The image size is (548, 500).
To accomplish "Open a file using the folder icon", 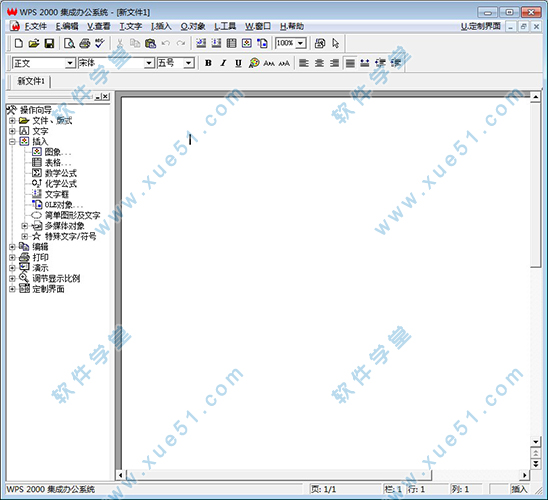I will pyautogui.click(x=34, y=43).
